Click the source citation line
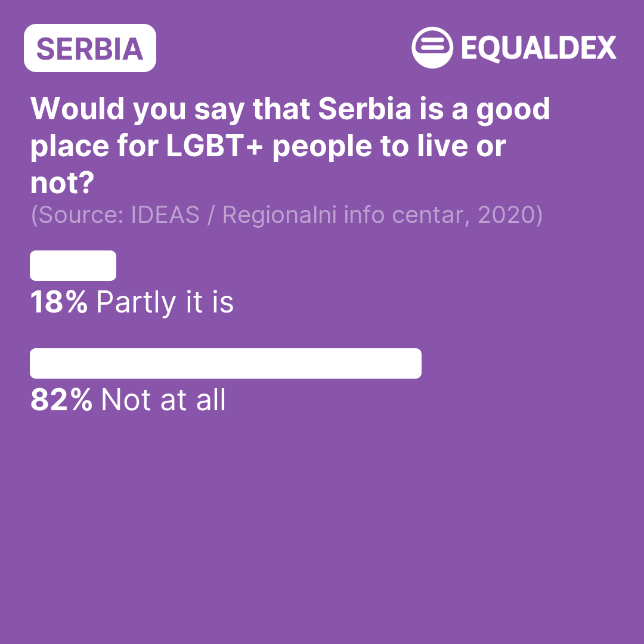This screenshot has height=644, width=644. coord(287,215)
